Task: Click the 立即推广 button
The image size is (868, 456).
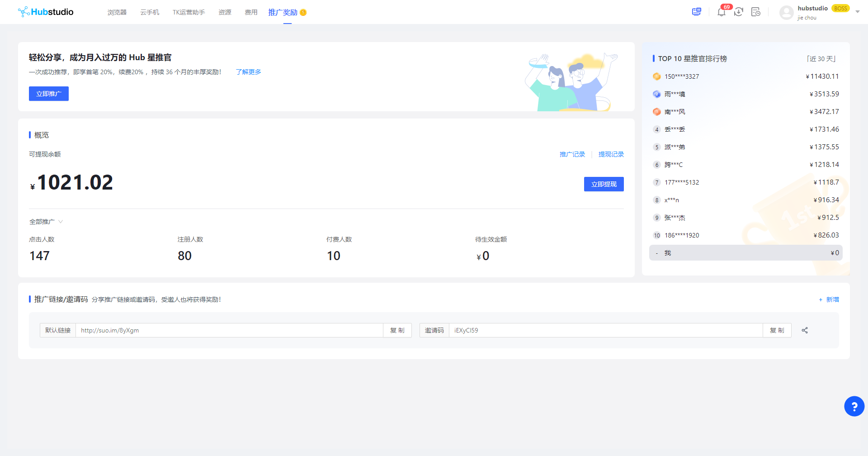Action: tap(49, 94)
